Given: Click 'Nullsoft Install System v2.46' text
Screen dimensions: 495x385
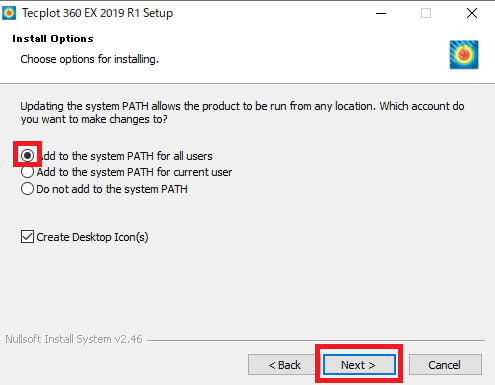Looking at the screenshot, I should (x=74, y=339).
